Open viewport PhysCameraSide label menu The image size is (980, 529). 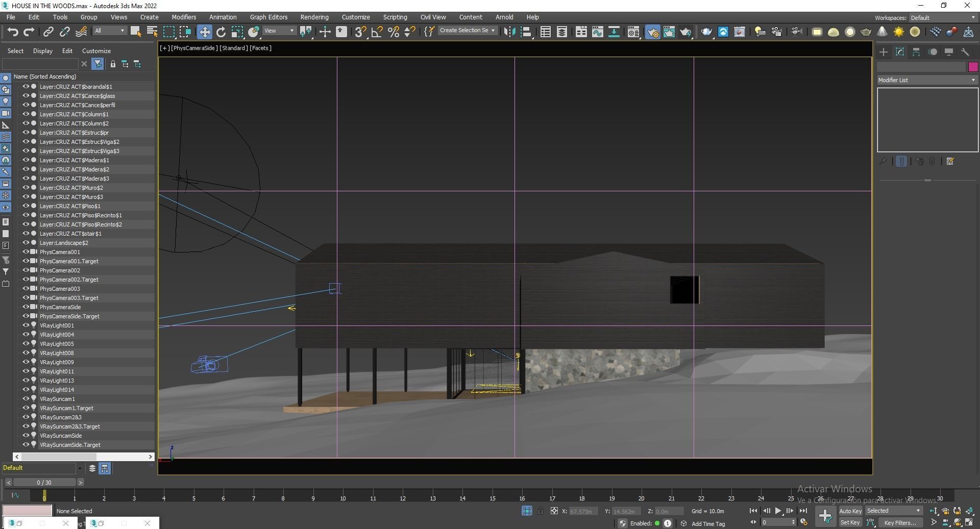click(194, 48)
